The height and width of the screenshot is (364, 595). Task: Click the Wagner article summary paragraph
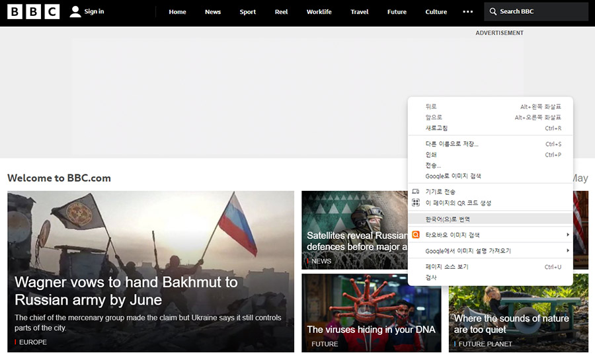[x=148, y=322]
